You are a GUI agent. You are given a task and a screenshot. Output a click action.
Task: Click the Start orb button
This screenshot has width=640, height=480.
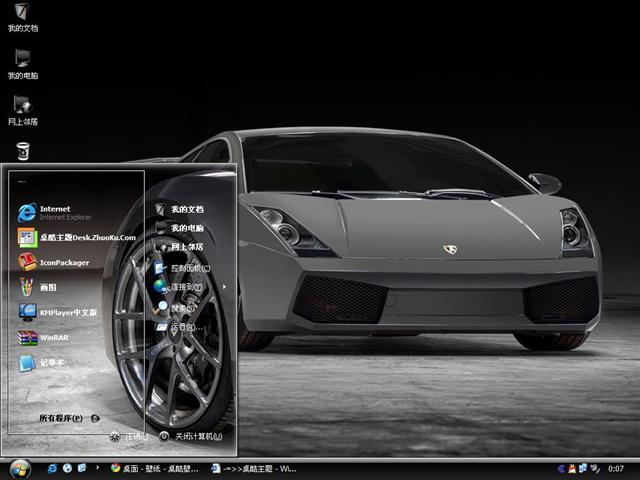(x=20, y=469)
